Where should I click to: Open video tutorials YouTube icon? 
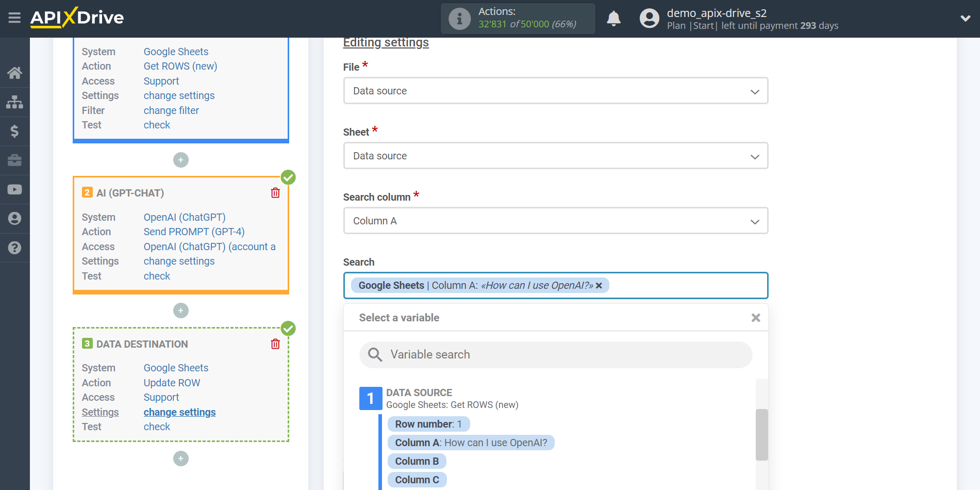(x=14, y=189)
